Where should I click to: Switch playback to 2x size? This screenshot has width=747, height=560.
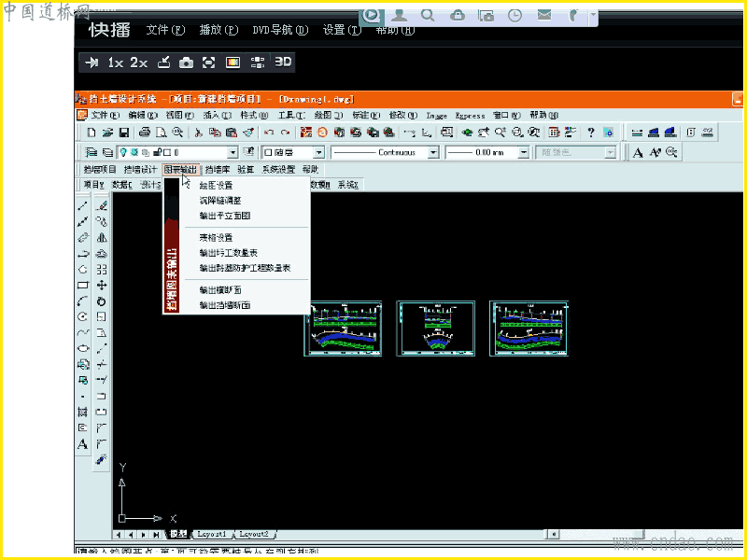138,63
